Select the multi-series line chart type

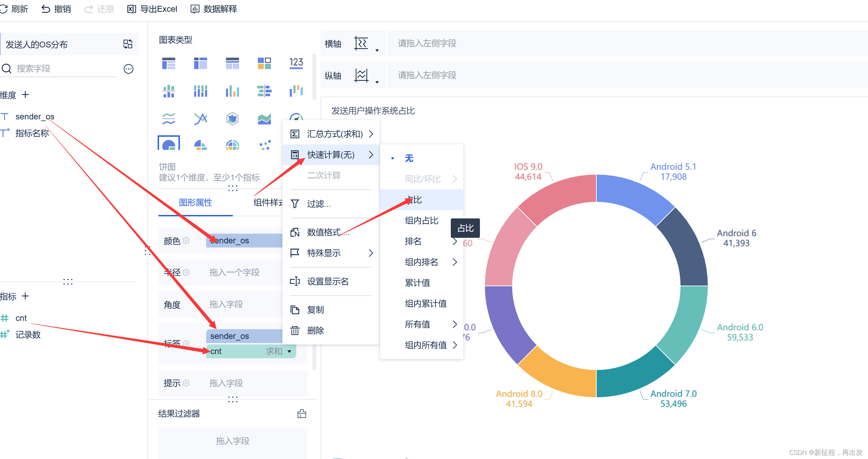[201, 119]
